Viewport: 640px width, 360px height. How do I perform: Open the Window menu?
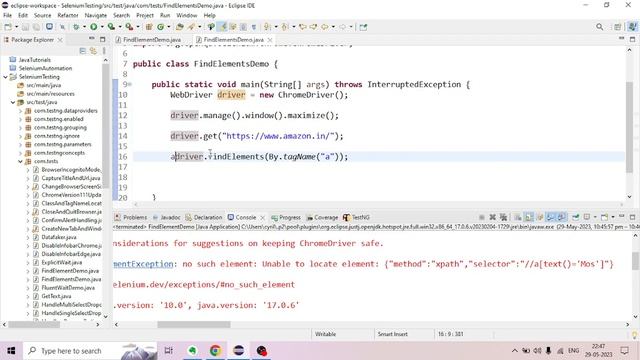pos(187,15)
